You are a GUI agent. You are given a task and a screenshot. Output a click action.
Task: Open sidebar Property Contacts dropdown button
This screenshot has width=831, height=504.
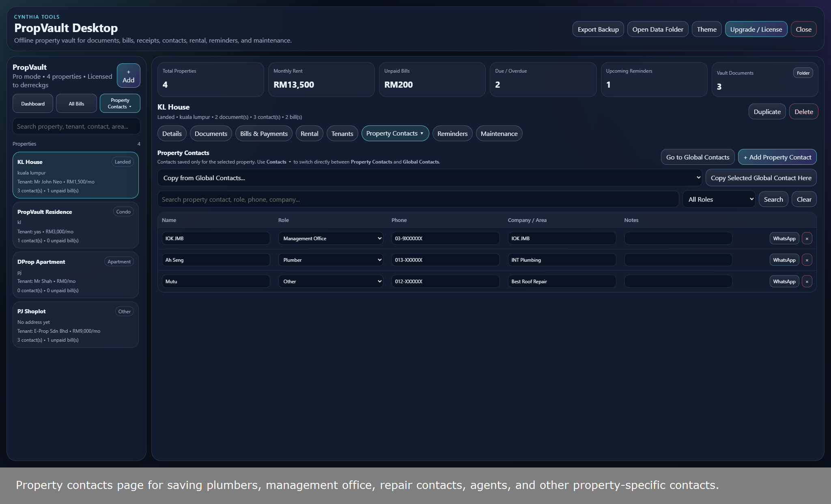[120, 103]
